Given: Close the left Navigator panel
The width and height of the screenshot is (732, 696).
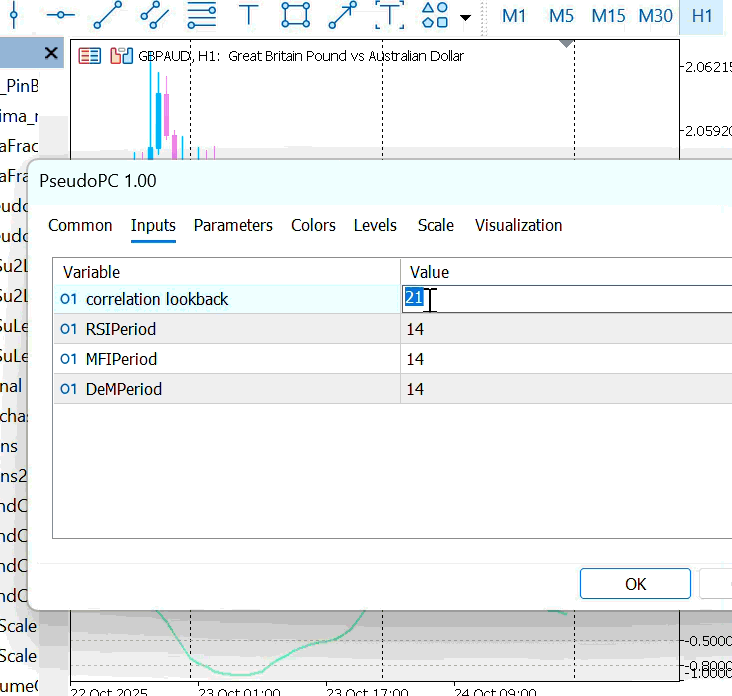Looking at the screenshot, I should tap(51, 54).
